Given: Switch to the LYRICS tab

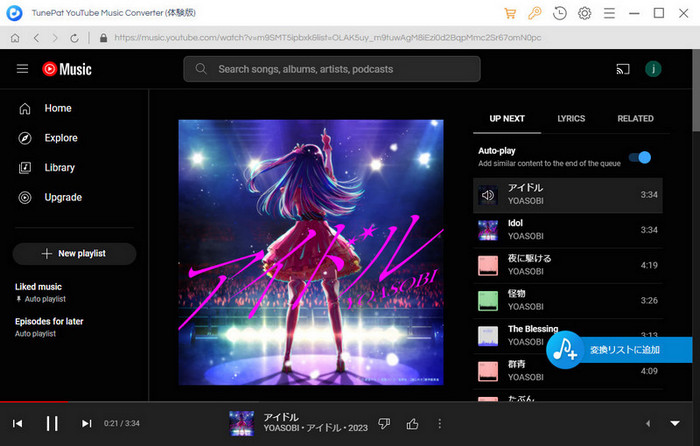Looking at the screenshot, I should click(571, 119).
